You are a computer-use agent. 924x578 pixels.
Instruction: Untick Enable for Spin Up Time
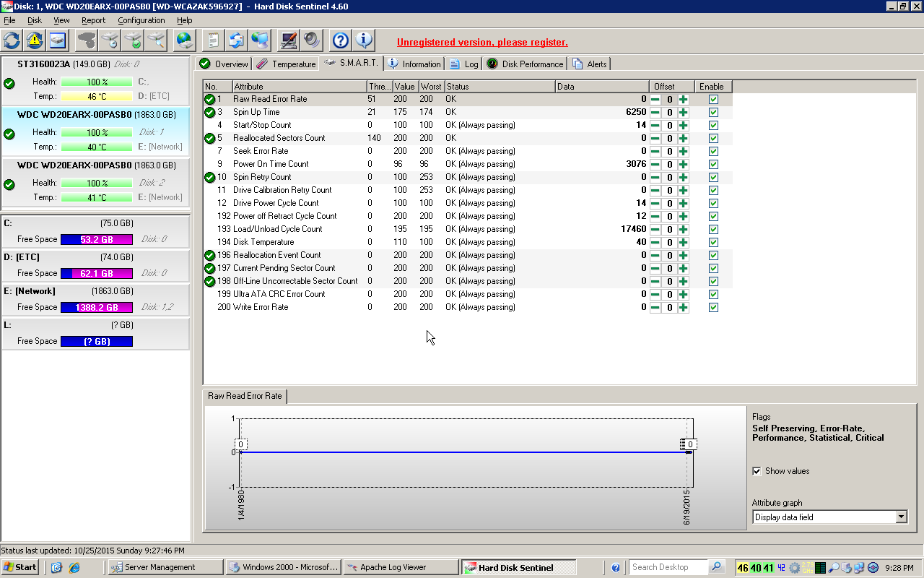click(713, 112)
